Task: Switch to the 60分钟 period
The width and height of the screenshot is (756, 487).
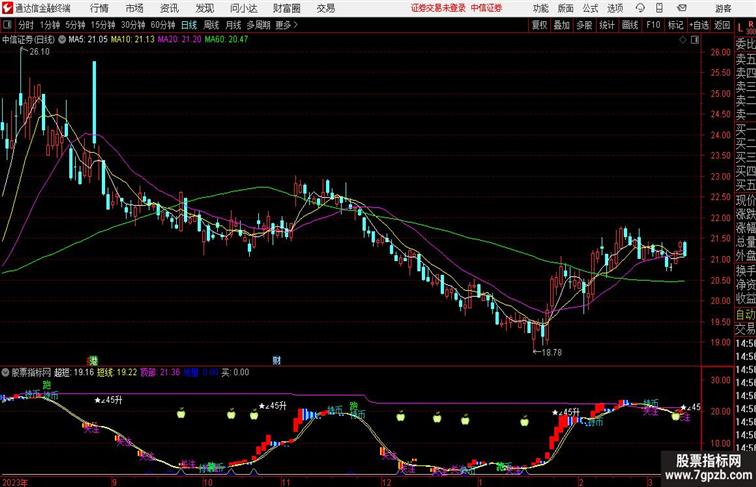Action: pyautogui.click(x=162, y=25)
